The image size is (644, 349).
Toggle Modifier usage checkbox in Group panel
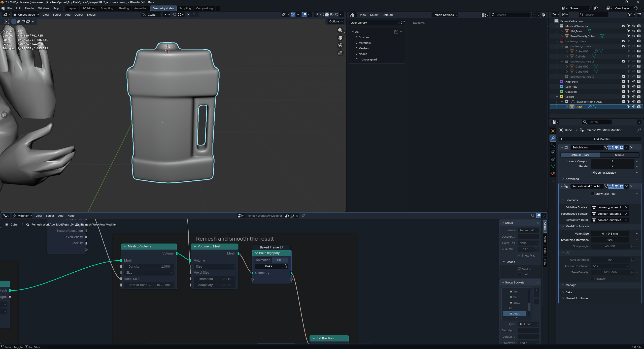tap(519, 269)
